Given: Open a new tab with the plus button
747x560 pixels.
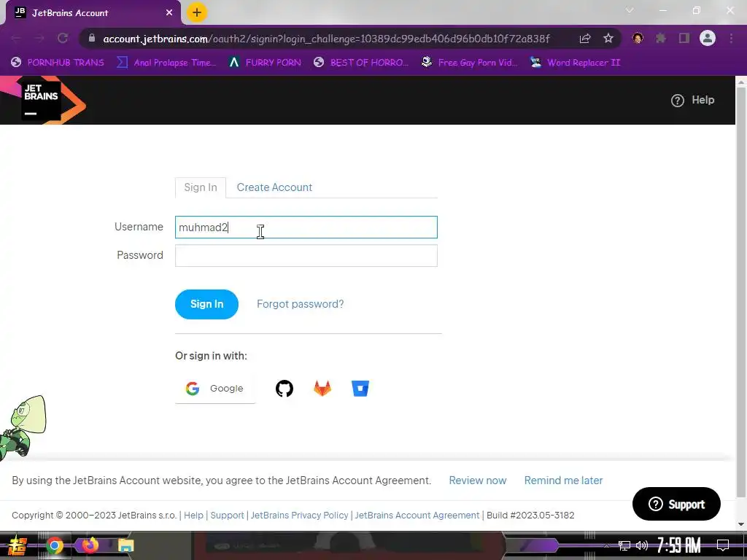Looking at the screenshot, I should point(197,13).
